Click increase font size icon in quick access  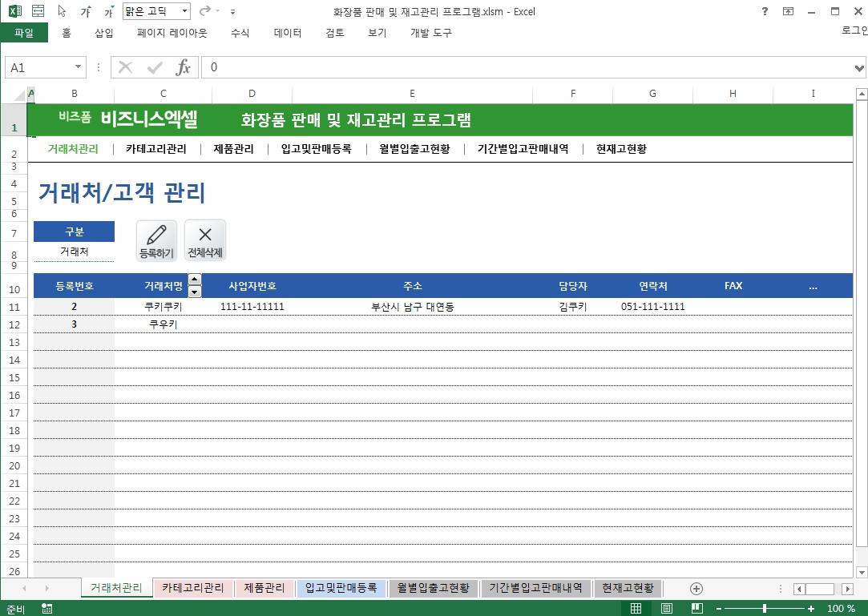point(85,12)
